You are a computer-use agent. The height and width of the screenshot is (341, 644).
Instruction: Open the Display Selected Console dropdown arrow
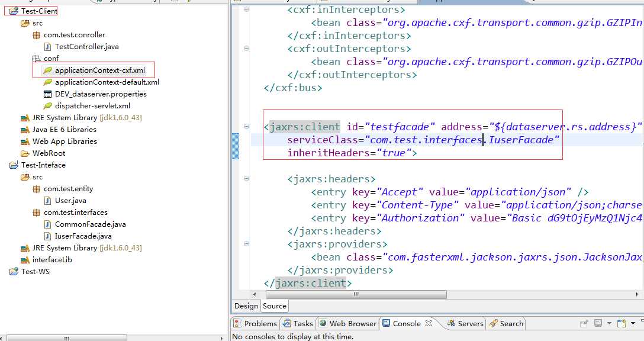[x=608, y=323]
